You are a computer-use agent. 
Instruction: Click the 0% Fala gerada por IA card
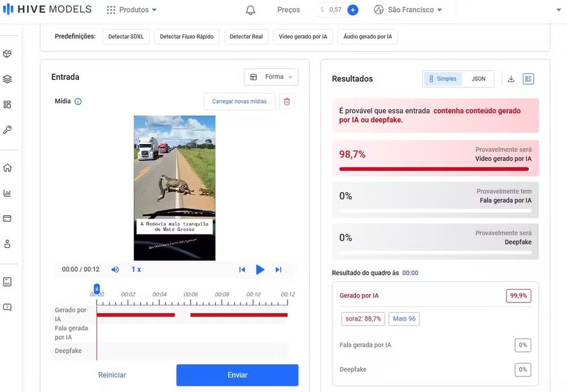436,200
